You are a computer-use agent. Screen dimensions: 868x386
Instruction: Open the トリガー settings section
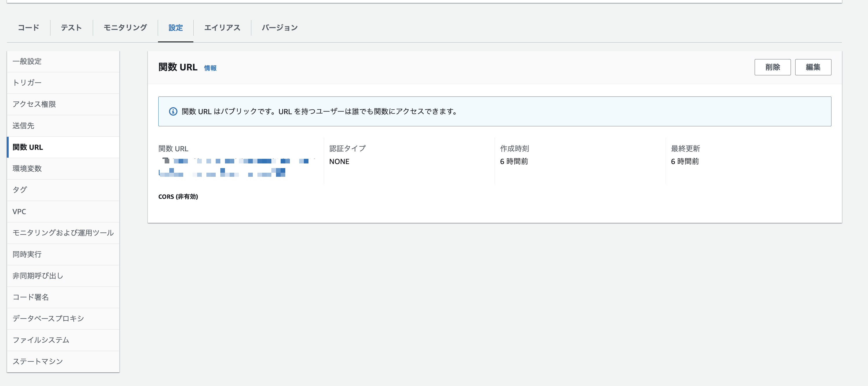27,83
